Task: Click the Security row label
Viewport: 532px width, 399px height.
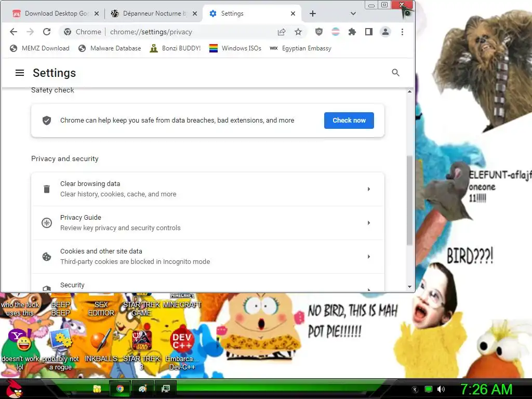Action: point(72,285)
